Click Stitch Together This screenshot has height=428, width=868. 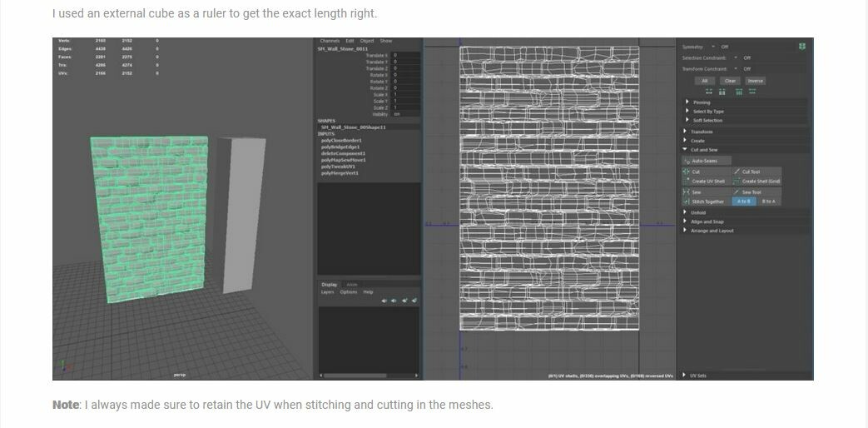(707, 202)
